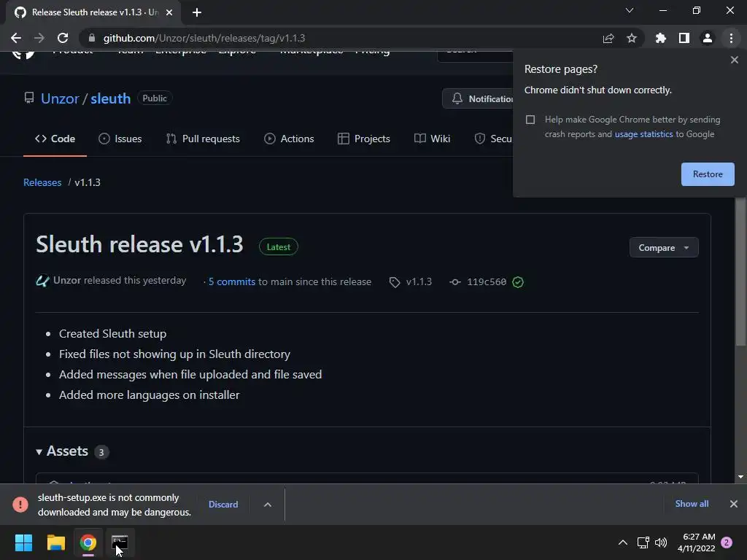Open the Wiki tab
The width and height of the screenshot is (747, 560).
[432, 139]
